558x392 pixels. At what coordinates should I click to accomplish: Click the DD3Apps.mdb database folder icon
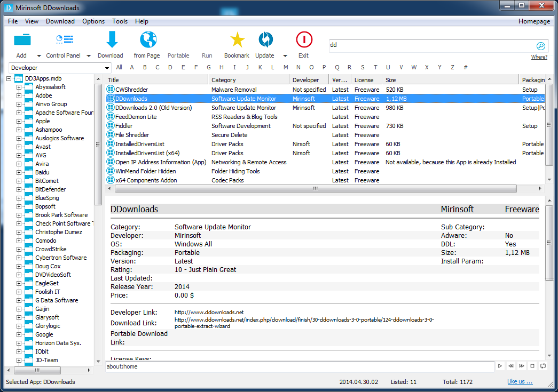tap(19, 78)
